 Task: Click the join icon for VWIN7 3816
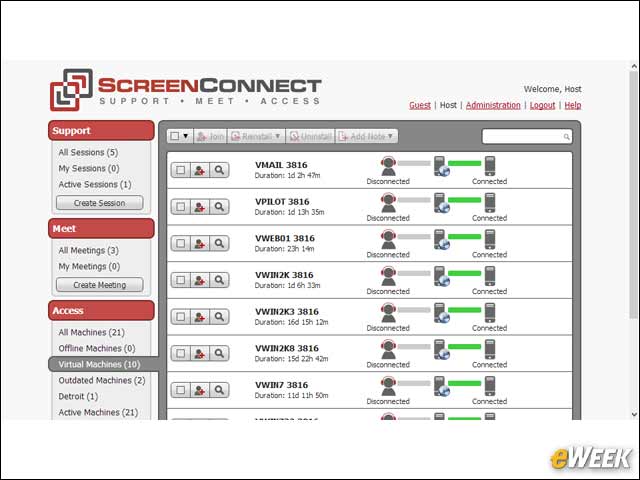pyautogui.click(x=200, y=390)
